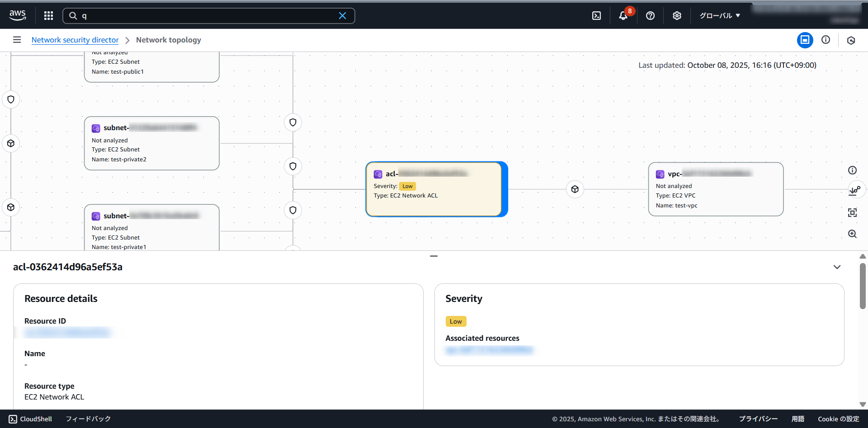The width and height of the screenshot is (868, 428).
Task: Open the help question mark icon
Action: [x=650, y=16]
